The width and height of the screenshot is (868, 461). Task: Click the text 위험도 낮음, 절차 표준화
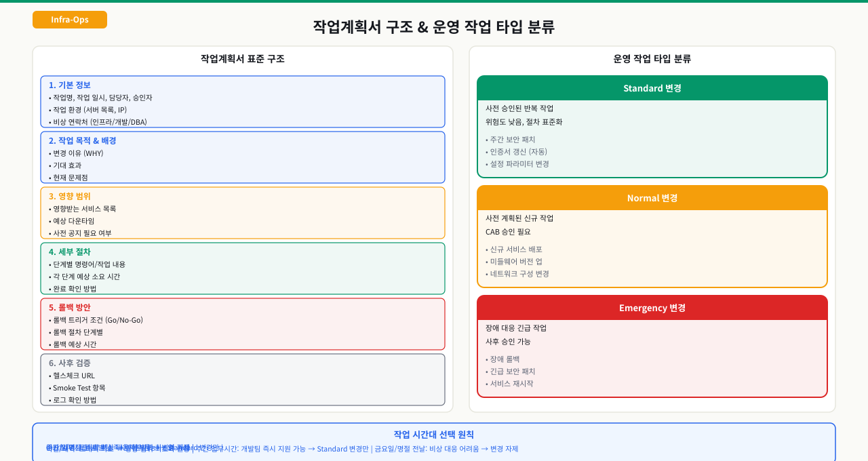tap(524, 122)
